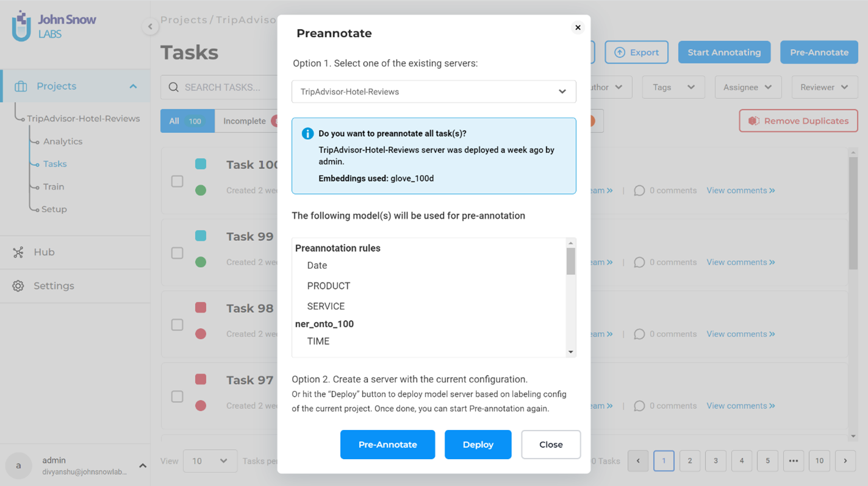Click the Settings gear icon
Viewport: 868px width, 486px height.
pyautogui.click(x=18, y=286)
